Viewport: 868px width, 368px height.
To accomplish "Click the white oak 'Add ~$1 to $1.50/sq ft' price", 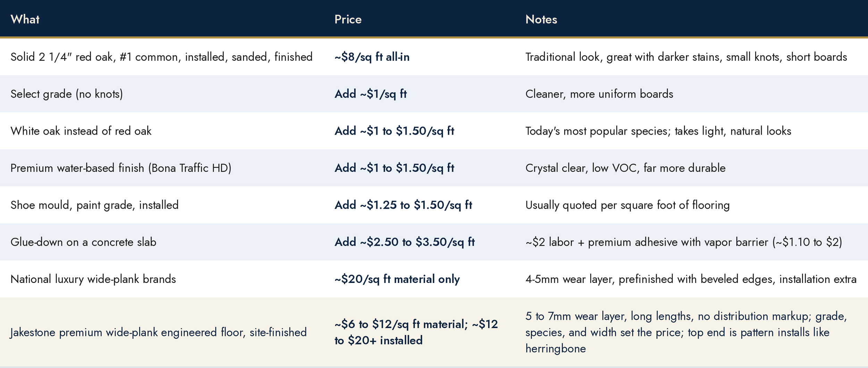I will [394, 131].
